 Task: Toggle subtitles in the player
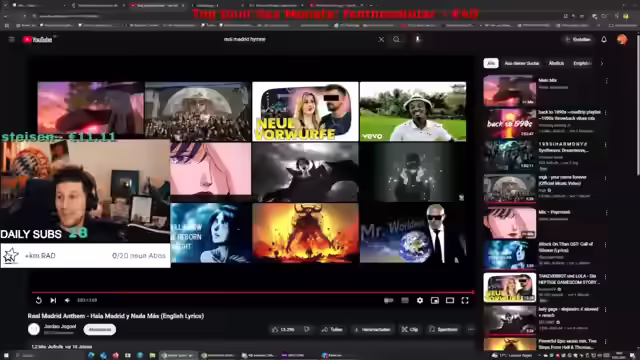pos(404,300)
